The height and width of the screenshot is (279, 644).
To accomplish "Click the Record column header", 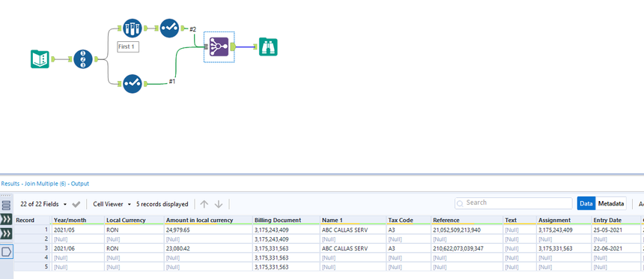I will pos(32,220).
